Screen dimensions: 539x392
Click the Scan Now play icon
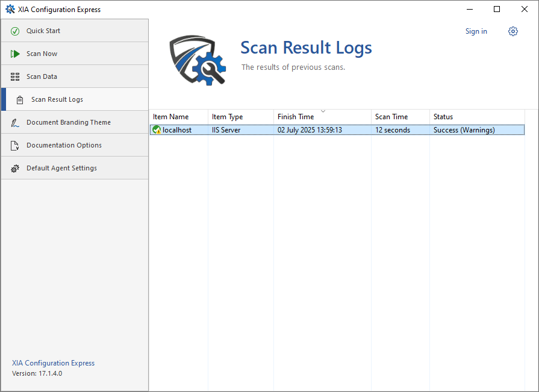[x=15, y=54]
